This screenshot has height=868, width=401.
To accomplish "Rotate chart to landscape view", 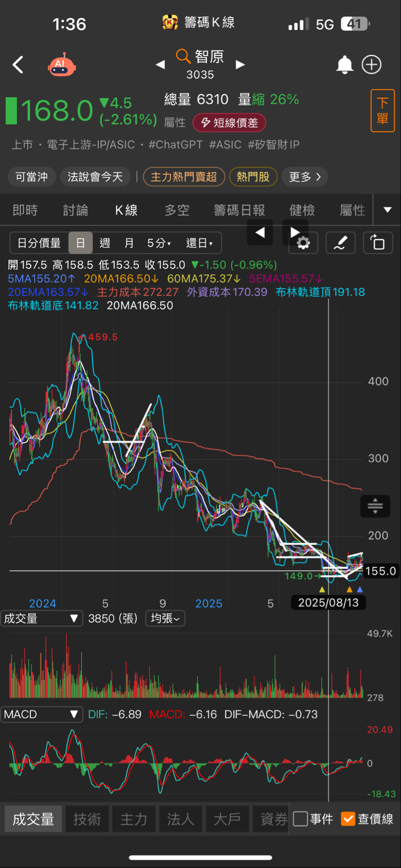I will 378,243.
